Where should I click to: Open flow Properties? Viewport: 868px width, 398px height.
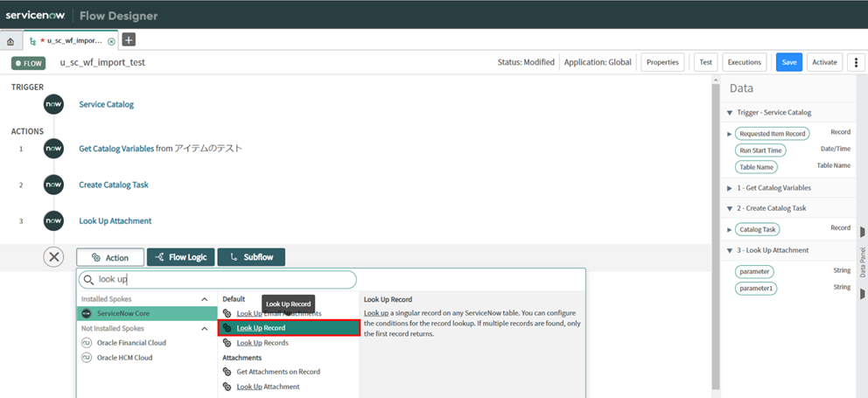tap(662, 62)
